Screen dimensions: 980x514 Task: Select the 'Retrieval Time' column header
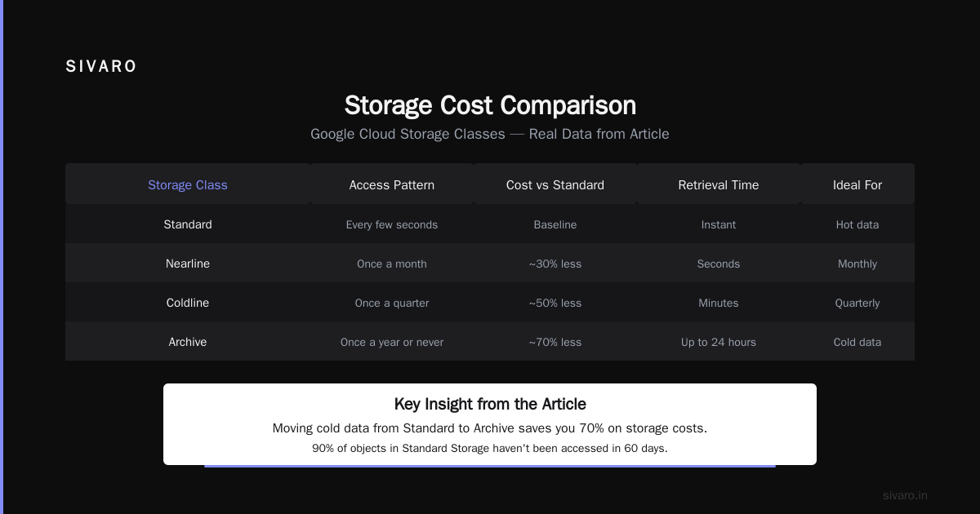point(719,184)
